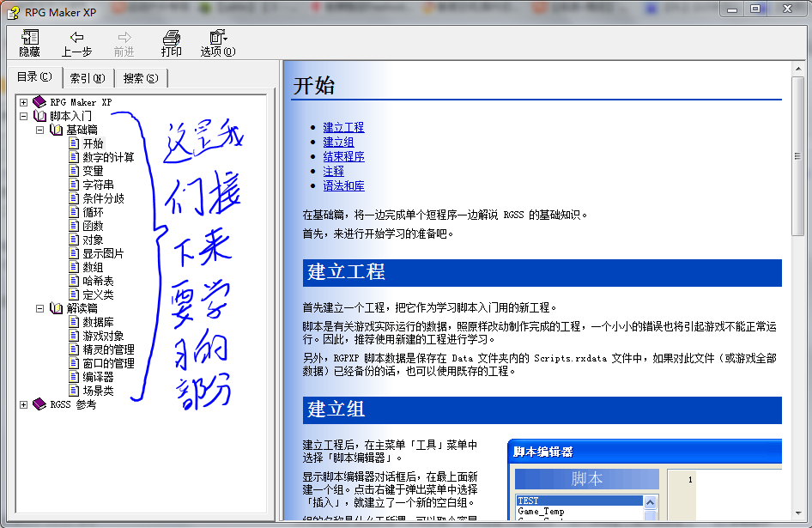Viewport: 812px width, 528px height.
Task: Click the RPG Maker XP book icon in tree
Action: pyautogui.click(x=39, y=101)
